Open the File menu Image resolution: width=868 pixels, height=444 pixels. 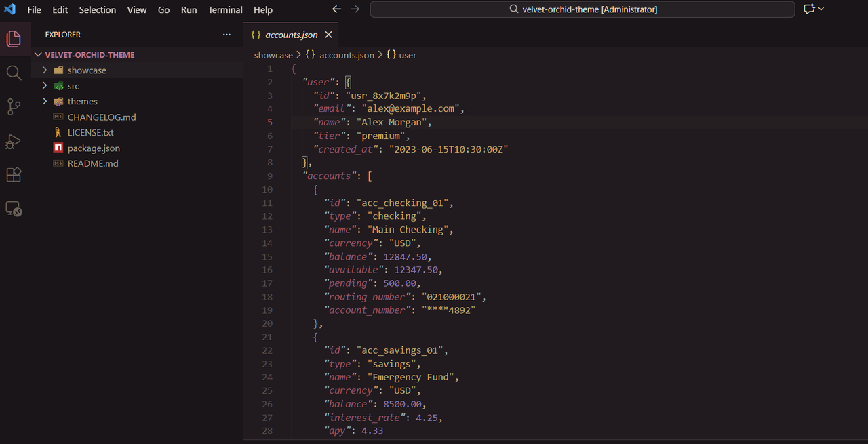coord(35,9)
